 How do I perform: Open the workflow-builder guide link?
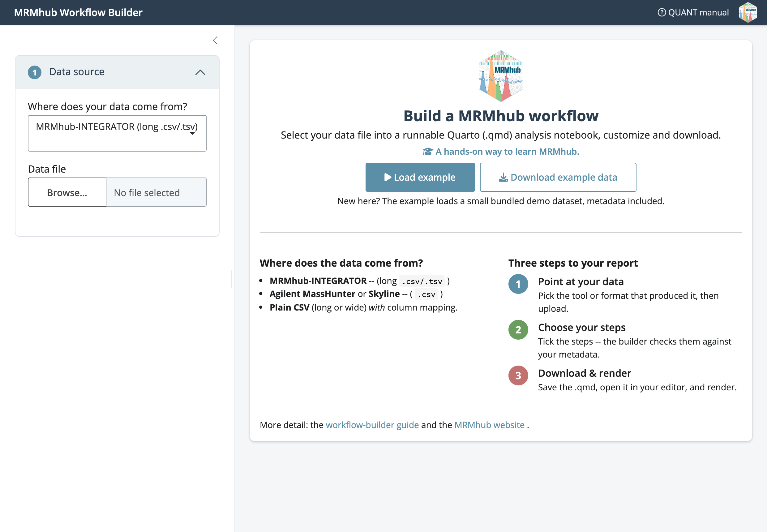372,425
